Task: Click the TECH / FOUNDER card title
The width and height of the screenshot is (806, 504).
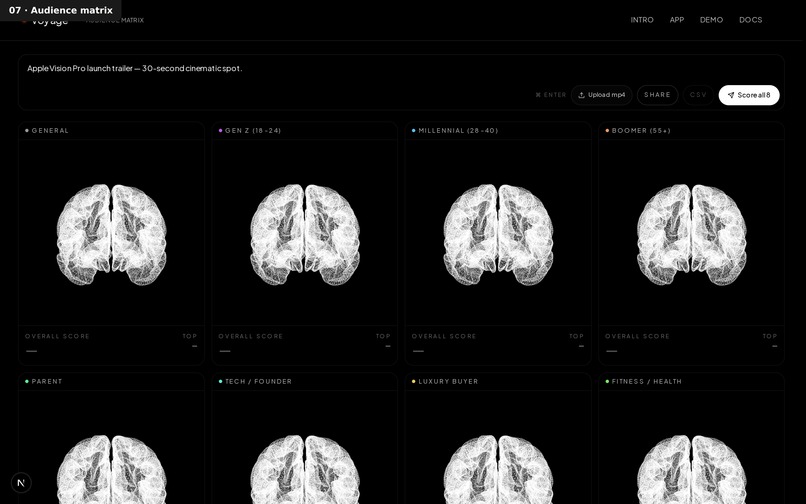Action: (258, 382)
